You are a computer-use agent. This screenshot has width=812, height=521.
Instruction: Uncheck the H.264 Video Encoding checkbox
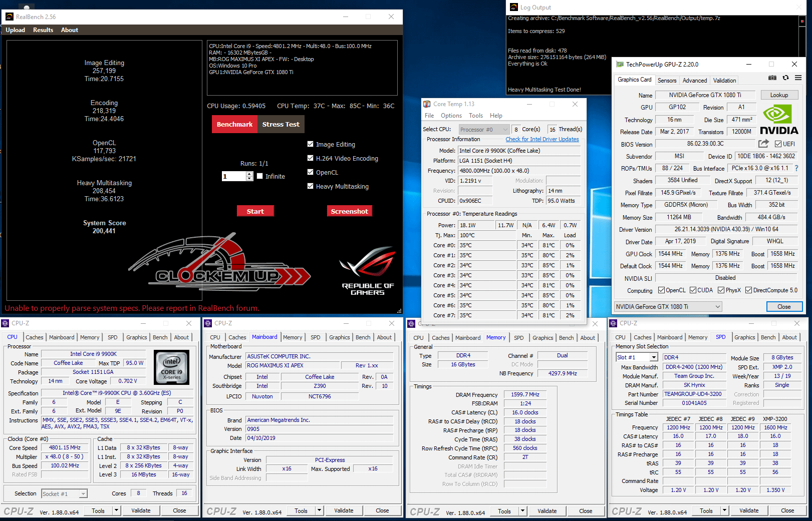click(x=311, y=158)
